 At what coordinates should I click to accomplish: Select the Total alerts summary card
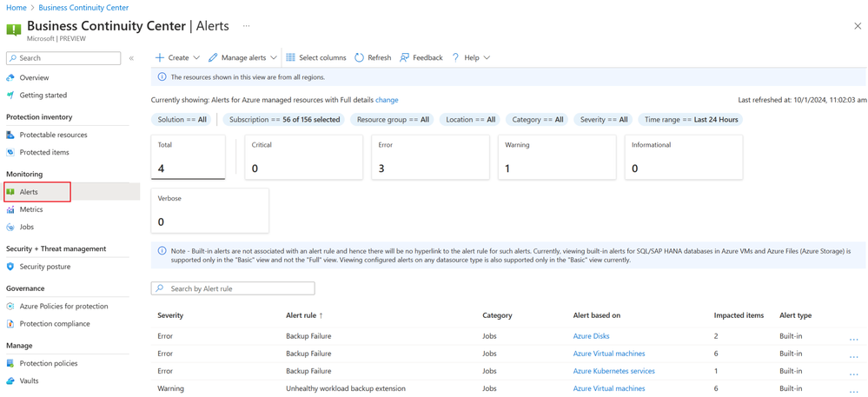(189, 157)
